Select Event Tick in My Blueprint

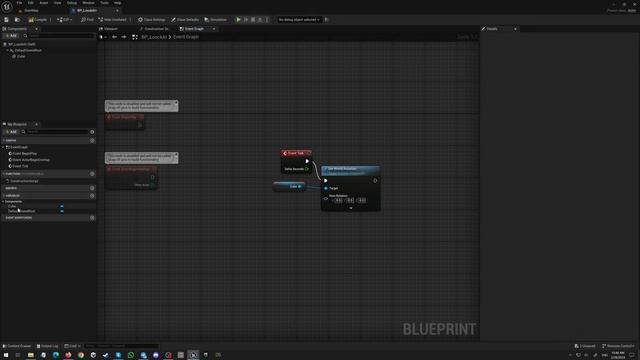pyautogui.click(x=18, y=166)
